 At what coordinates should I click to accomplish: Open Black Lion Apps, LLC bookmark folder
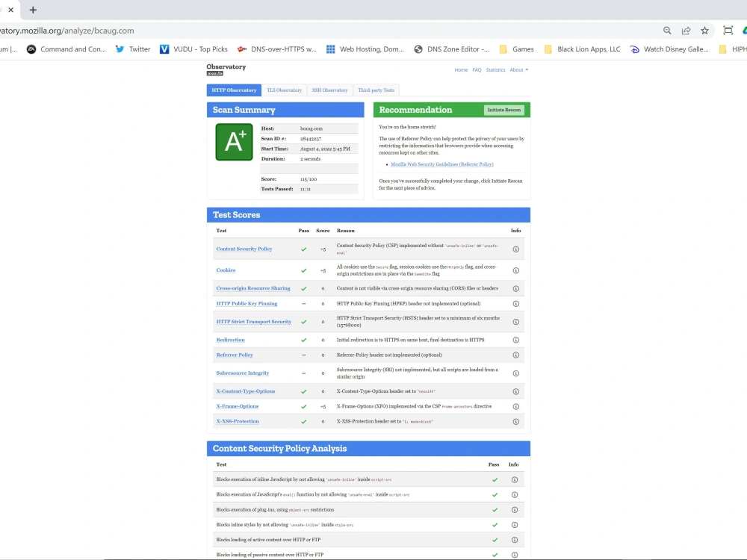click(x=582, y=49)
